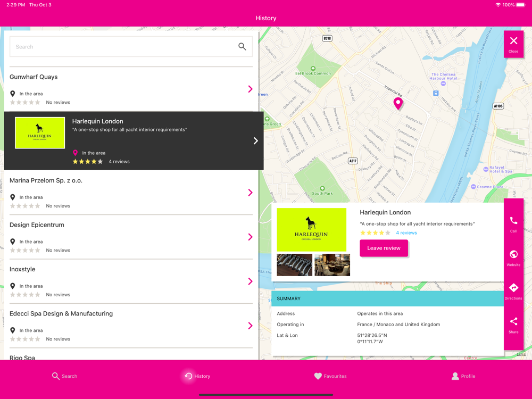532x399 pixels.
Task: Open Gunwharf Quays chevron arrow
Action: pos(250,89)
